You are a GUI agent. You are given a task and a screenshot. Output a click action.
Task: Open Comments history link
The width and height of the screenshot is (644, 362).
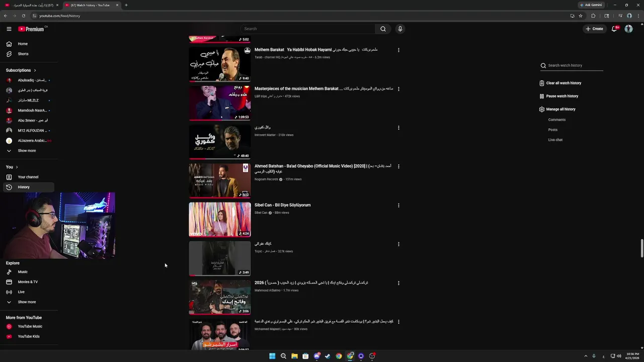coord(557,120)
